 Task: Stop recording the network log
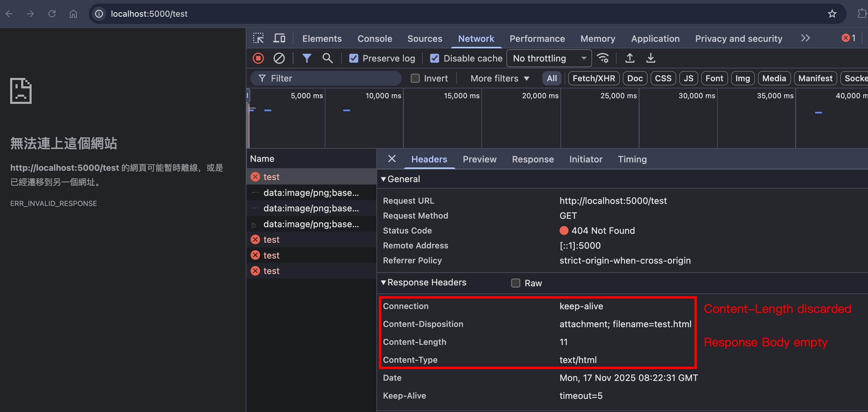coord(258,58)
